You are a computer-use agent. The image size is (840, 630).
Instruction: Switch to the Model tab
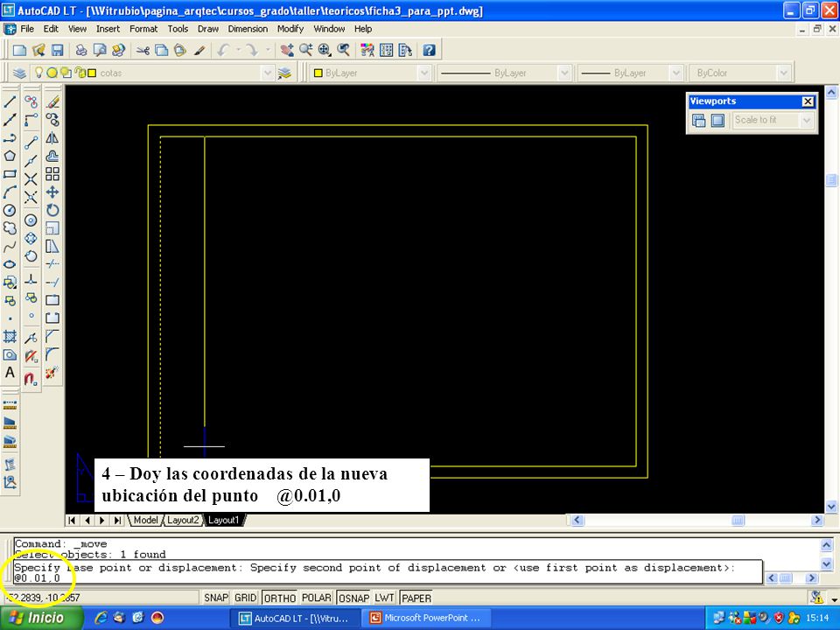[145, 520]
